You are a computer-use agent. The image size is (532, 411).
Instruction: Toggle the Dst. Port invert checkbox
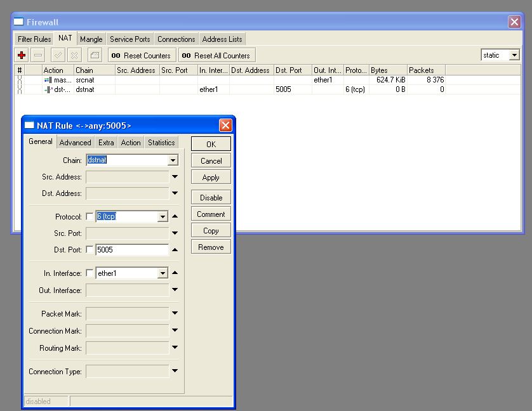tap(90, 250)
